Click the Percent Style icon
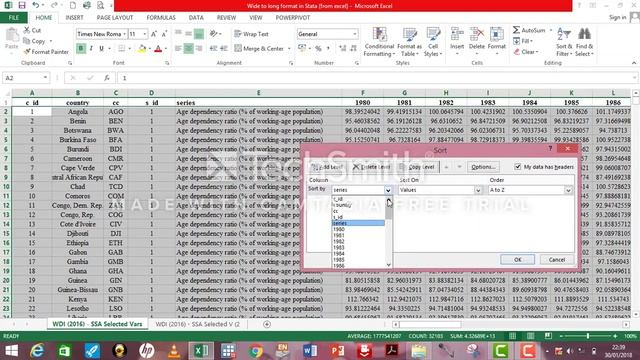640x360 pixels. pyautogui.click(x=318, y=49)
